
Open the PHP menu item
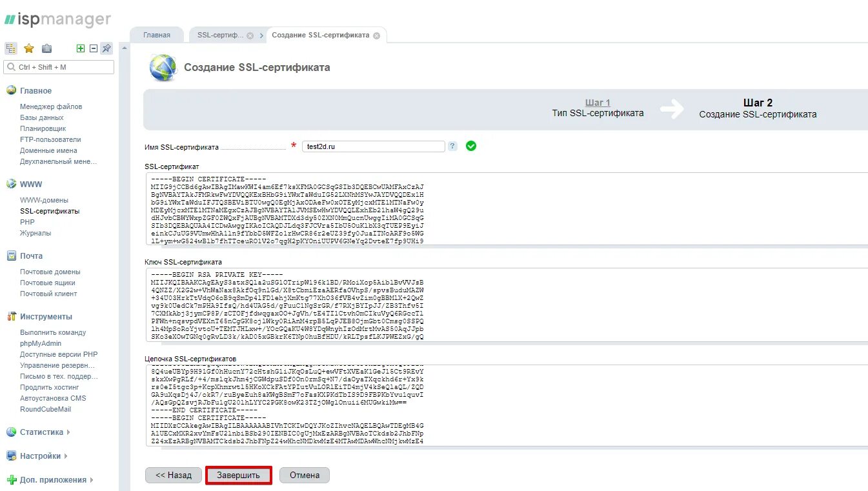click(x=27, y=222)
